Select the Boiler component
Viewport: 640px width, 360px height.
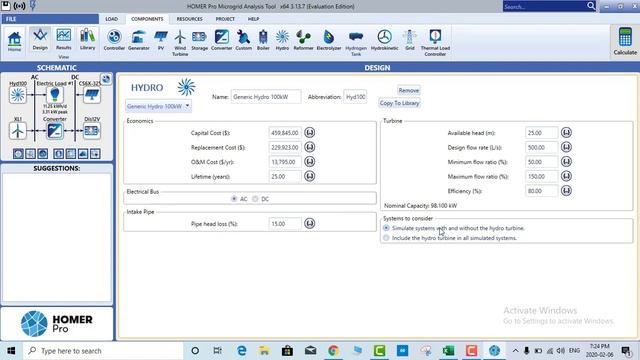[263, 40]
